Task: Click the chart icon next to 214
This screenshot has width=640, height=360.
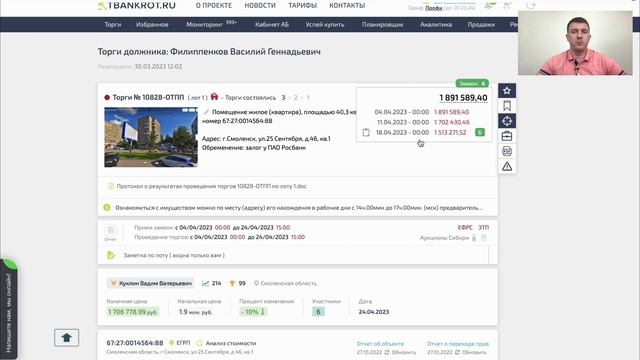Action: click(x=205, y=283)
